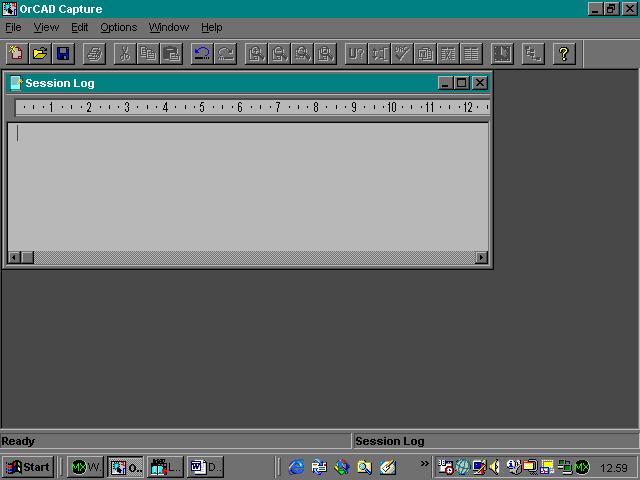Open the File menu

(13, 27)
